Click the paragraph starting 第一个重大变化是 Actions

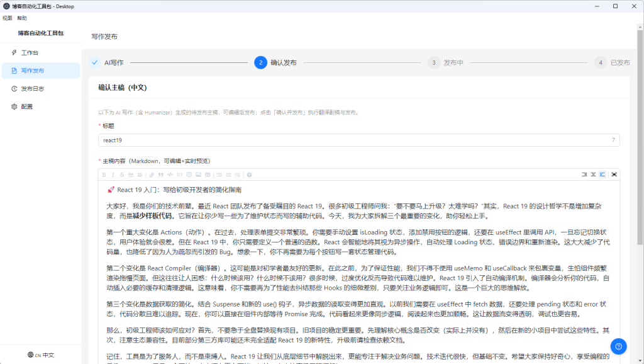click(358, 242)
